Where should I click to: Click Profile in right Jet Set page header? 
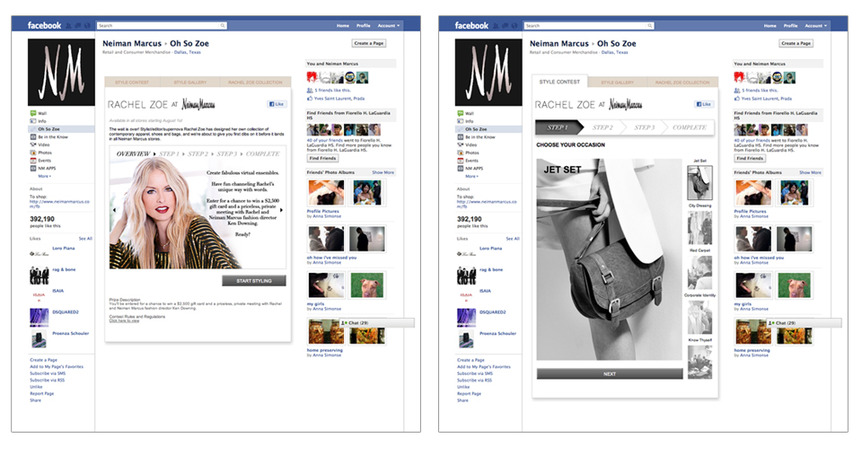791,26
